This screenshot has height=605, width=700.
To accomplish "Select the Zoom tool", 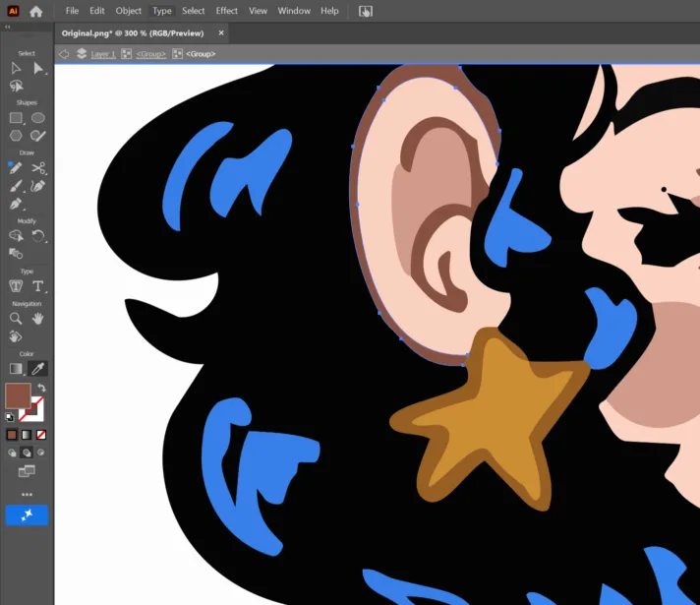I will [x=16, y=318].
